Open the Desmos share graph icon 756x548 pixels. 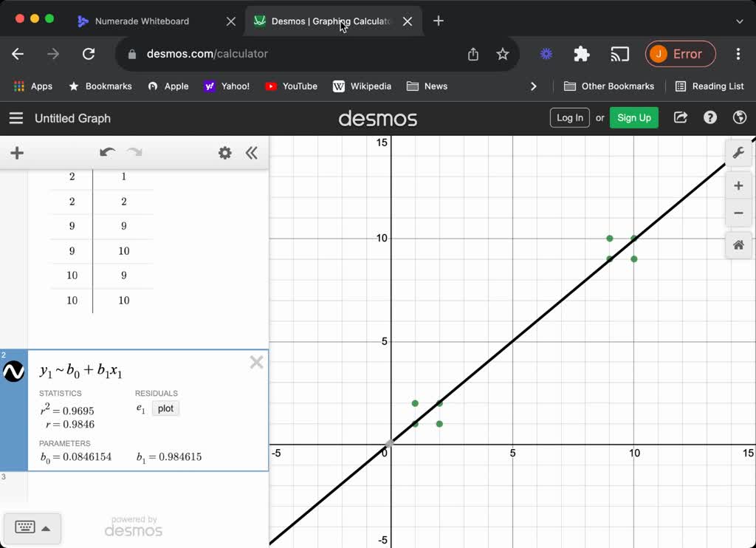680,117
